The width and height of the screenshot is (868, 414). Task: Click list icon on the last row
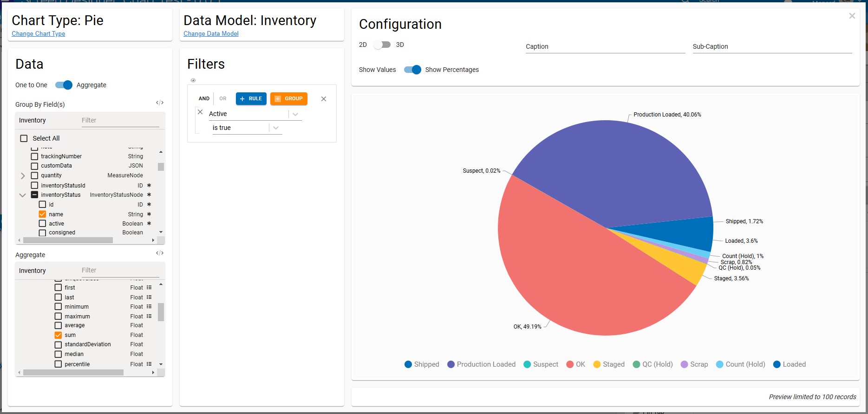coord(149,298)
